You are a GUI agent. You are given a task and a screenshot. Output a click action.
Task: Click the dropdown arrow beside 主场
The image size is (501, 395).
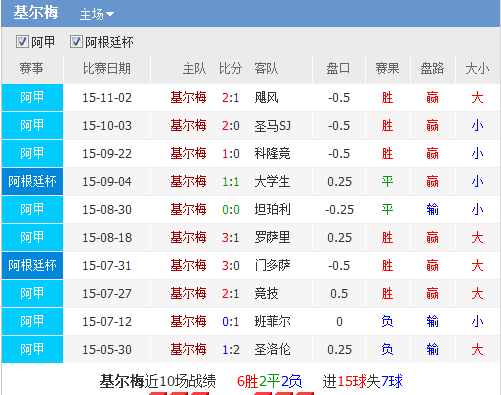tap(110, 14)
